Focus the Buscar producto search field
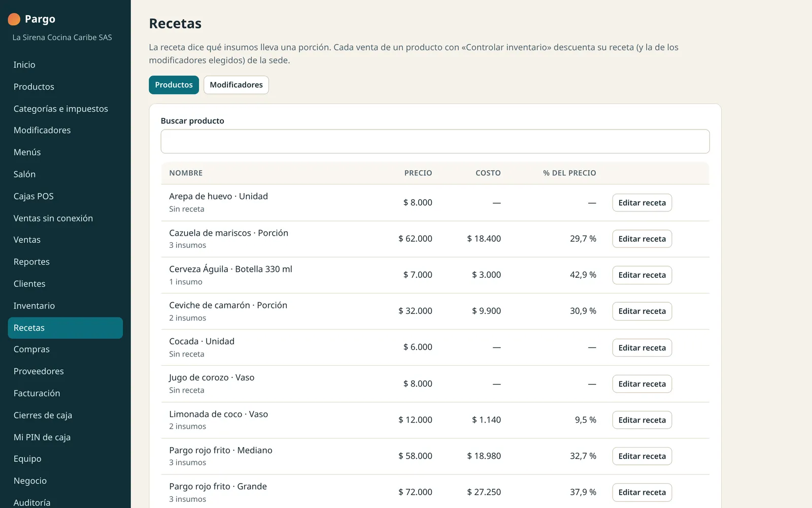Screen dimensions: 812x508 click(x=435, y=141)
